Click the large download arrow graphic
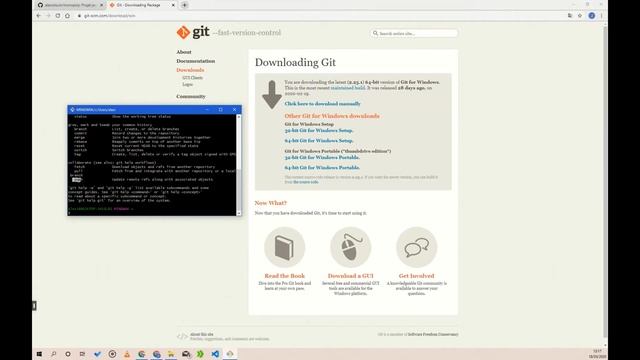The width and height of the screenshot is (640, 360). pos(272,95)
